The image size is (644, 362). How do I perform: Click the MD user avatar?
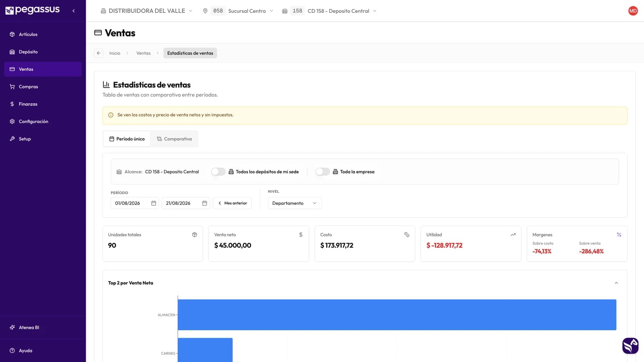click(633, 11)
